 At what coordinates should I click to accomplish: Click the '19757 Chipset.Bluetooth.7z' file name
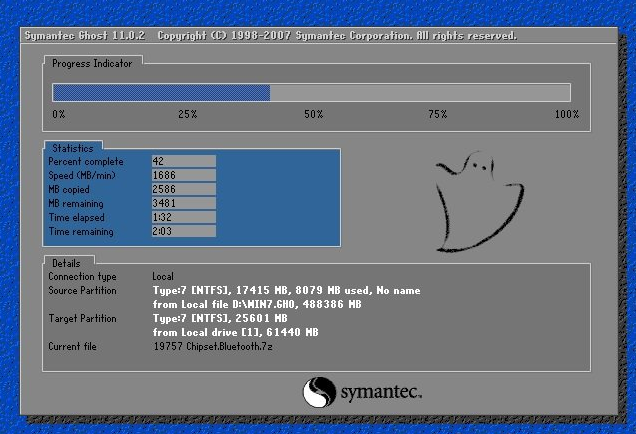pyautogui.click(x=213, y=346)
